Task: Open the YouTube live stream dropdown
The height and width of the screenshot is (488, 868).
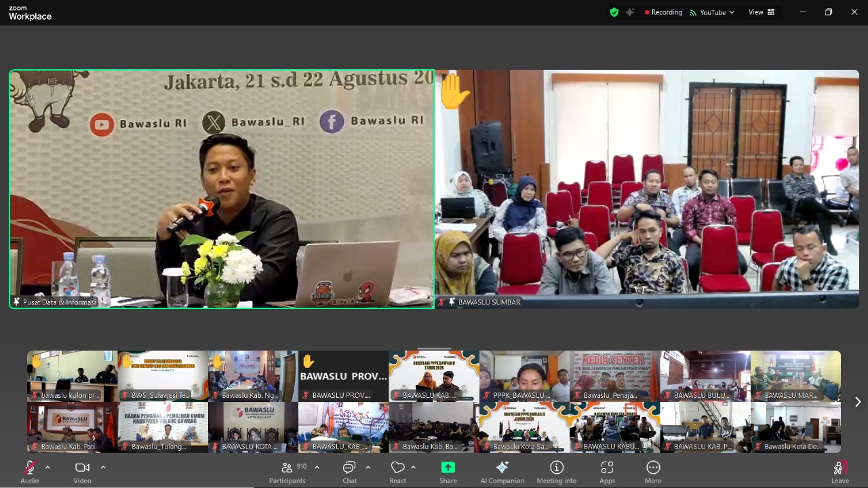Action: (x=712, y=12)
